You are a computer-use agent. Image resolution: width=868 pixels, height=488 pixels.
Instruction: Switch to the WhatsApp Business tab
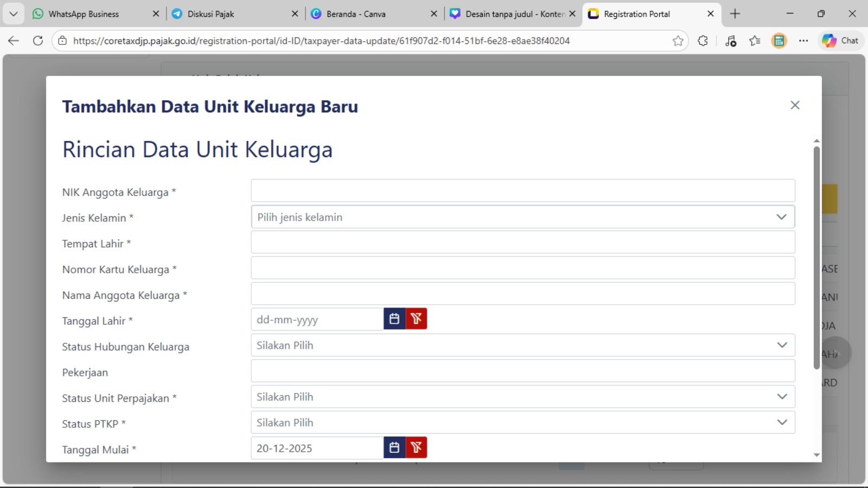click(x=84, y=14)
